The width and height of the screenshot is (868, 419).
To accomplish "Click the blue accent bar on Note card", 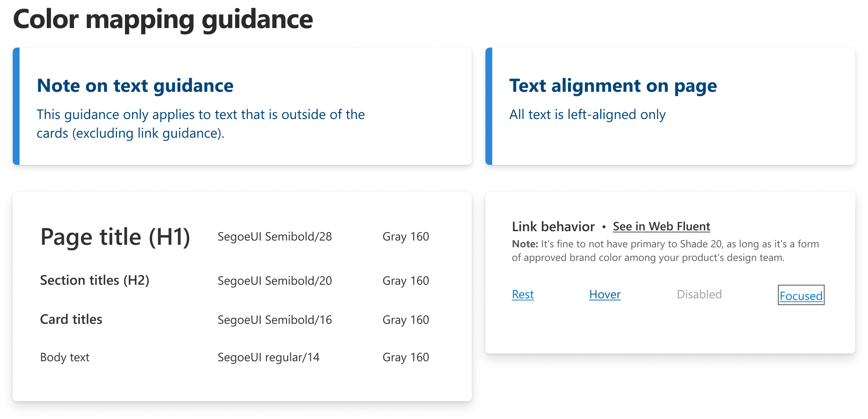I will pyautogui.click(x=16, y=106).
